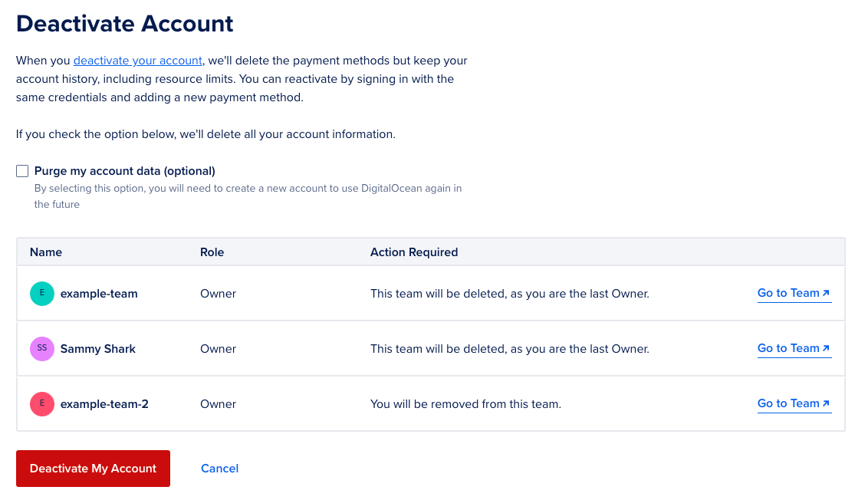Click Go to Team for example-team-2

click(788, 403)
